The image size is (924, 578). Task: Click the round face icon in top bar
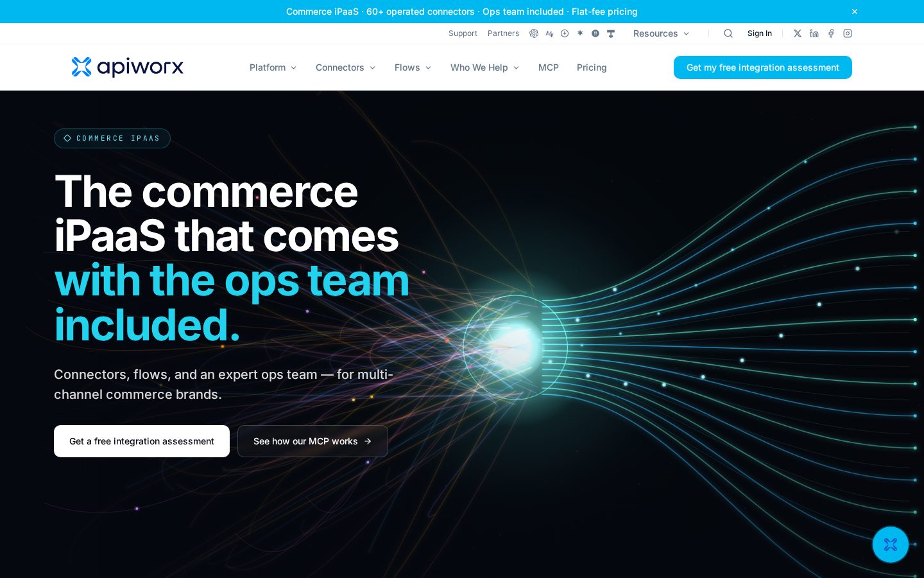pos(595,33)
